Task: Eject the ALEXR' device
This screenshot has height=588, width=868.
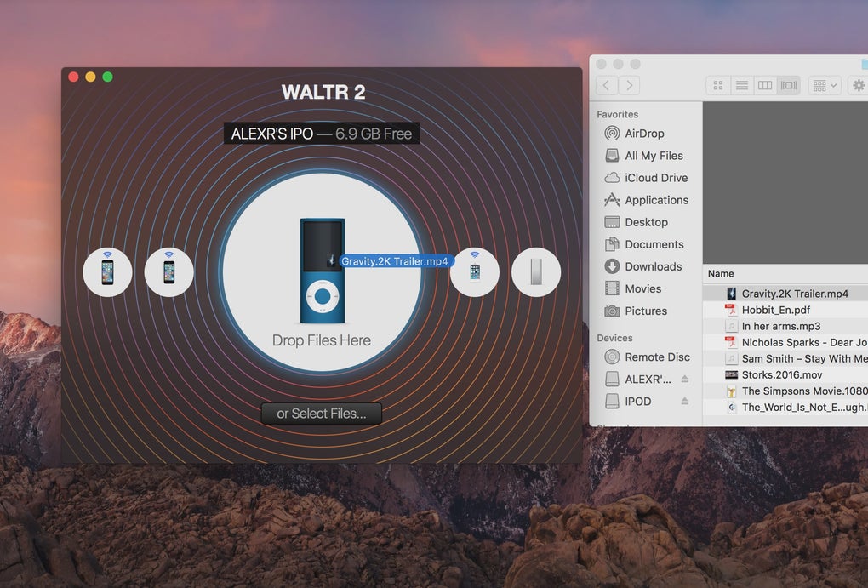Action: (685, 379)
